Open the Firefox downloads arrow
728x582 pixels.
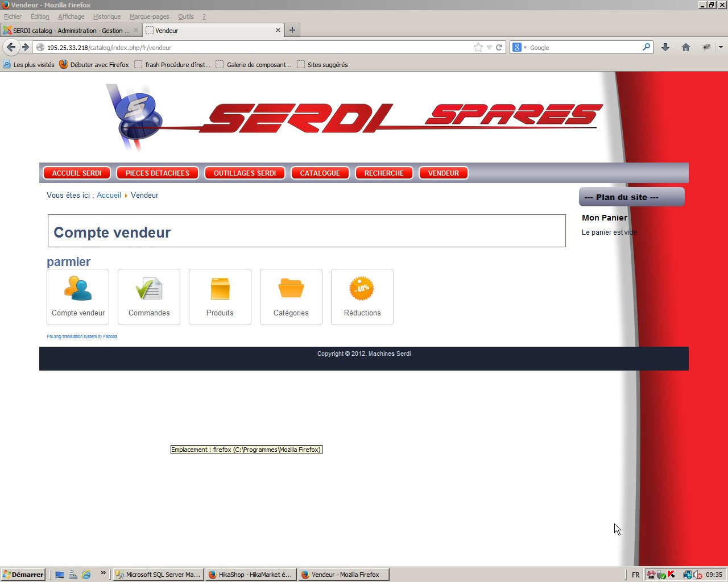[x=665, y=48]
